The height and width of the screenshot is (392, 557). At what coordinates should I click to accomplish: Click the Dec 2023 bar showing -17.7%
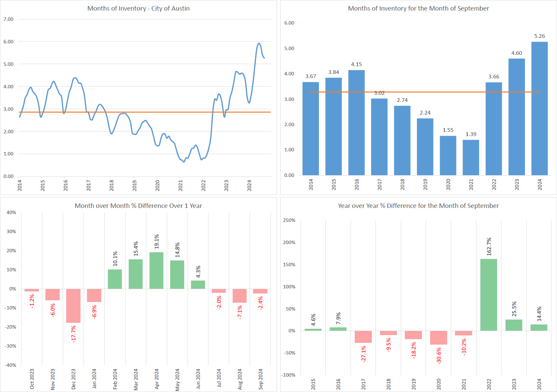(x=73, y=305)
